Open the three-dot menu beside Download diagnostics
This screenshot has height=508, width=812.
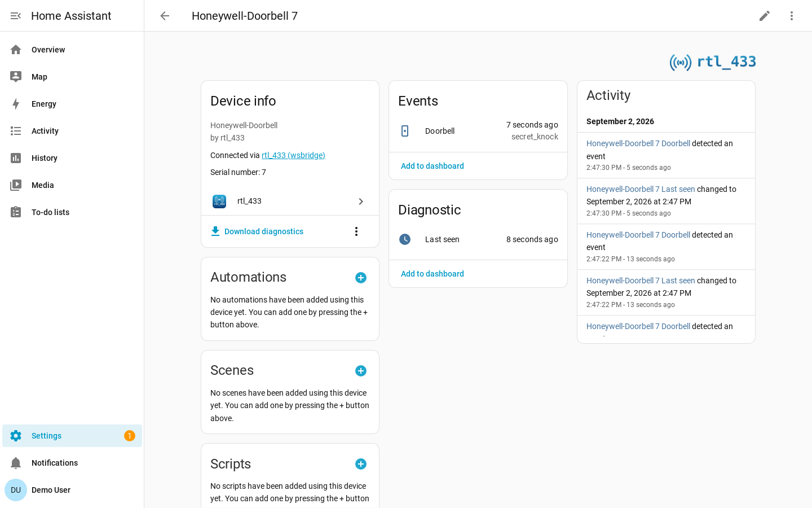[x=356, y=231]
